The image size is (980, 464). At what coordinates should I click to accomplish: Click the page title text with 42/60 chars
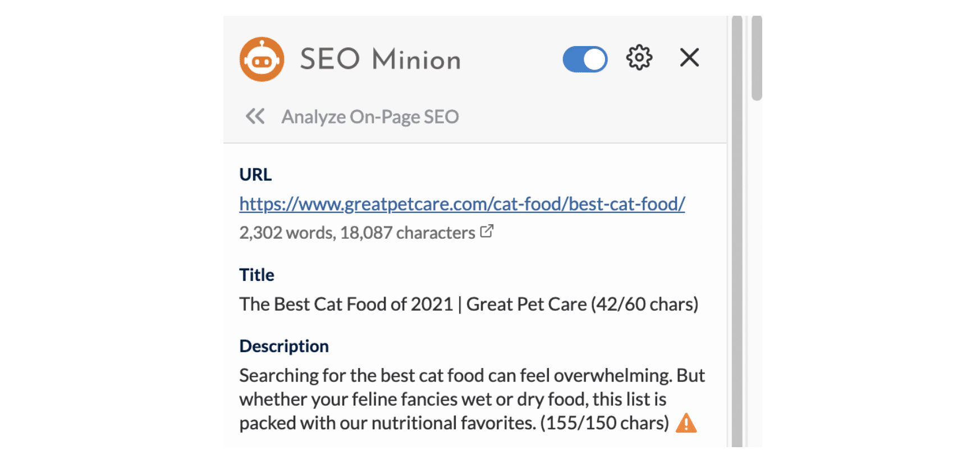469,304
